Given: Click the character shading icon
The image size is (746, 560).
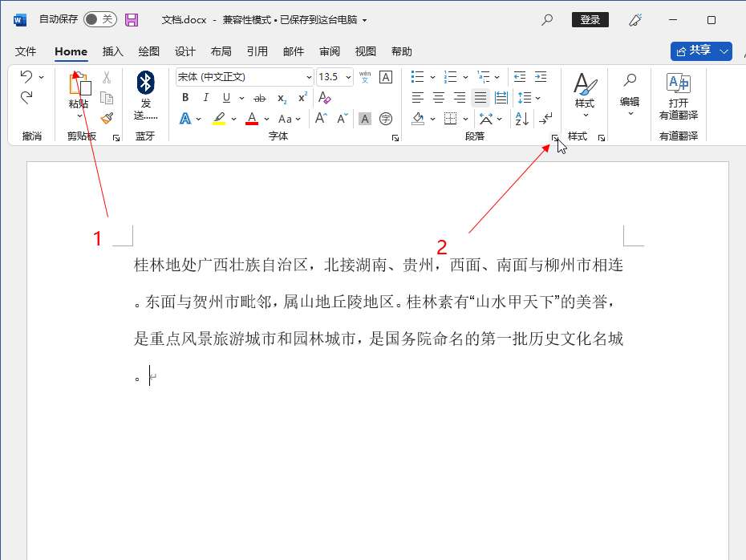Looking at the screenshot, I should pyautogui.click(x=365, y=119).
